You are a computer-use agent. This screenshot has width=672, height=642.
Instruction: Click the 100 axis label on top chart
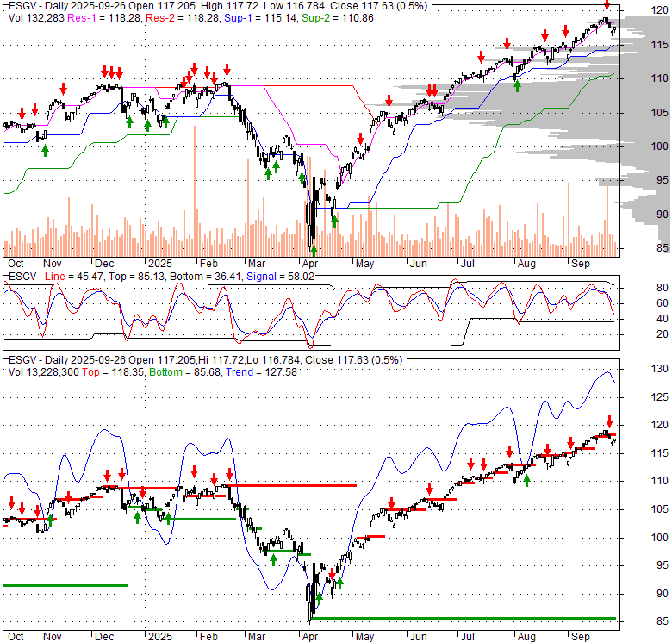tap(660, 146)
